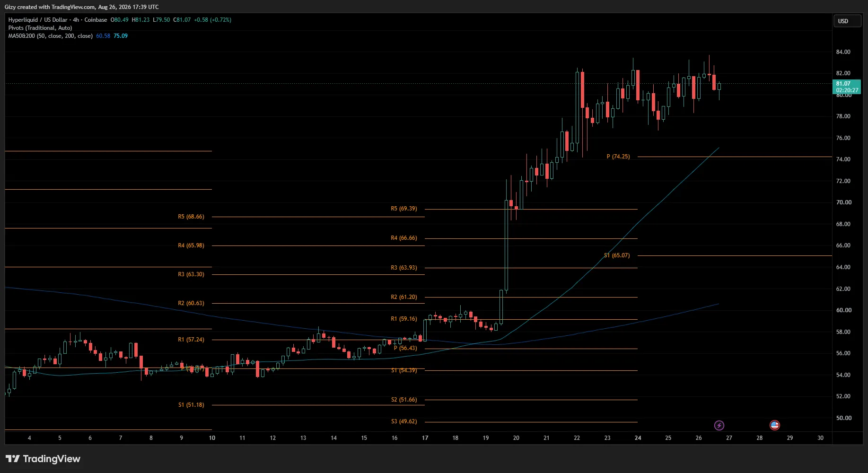The image size is (868, 473).
Task: Click the US flag economic event icon
Action: point(774,425)
